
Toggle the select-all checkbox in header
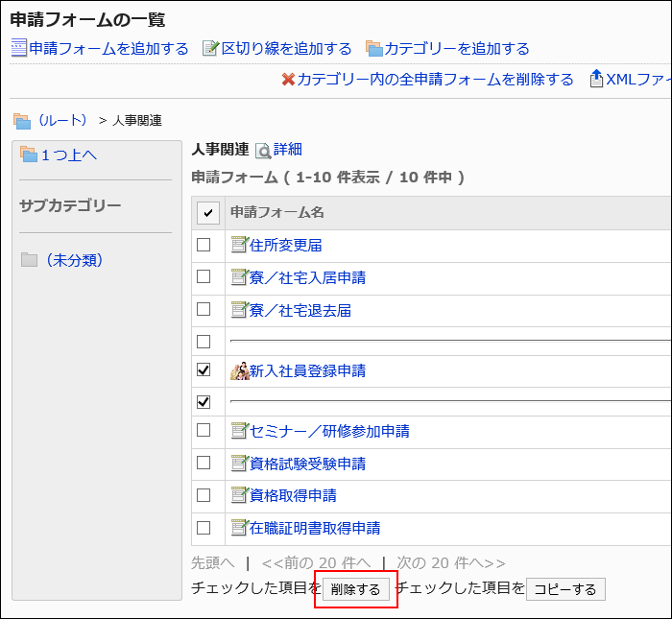pos(208,213)
